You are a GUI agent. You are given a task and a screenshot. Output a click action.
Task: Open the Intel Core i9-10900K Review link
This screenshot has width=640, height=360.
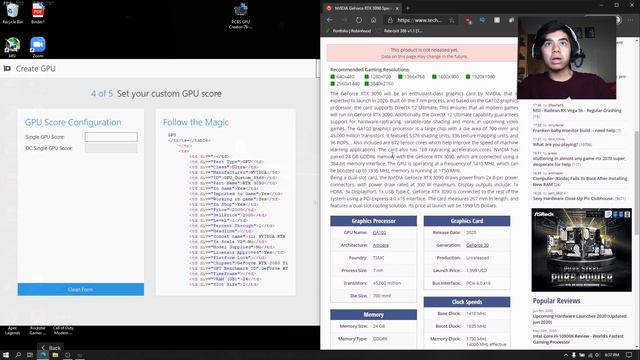(x=578, y=339)
